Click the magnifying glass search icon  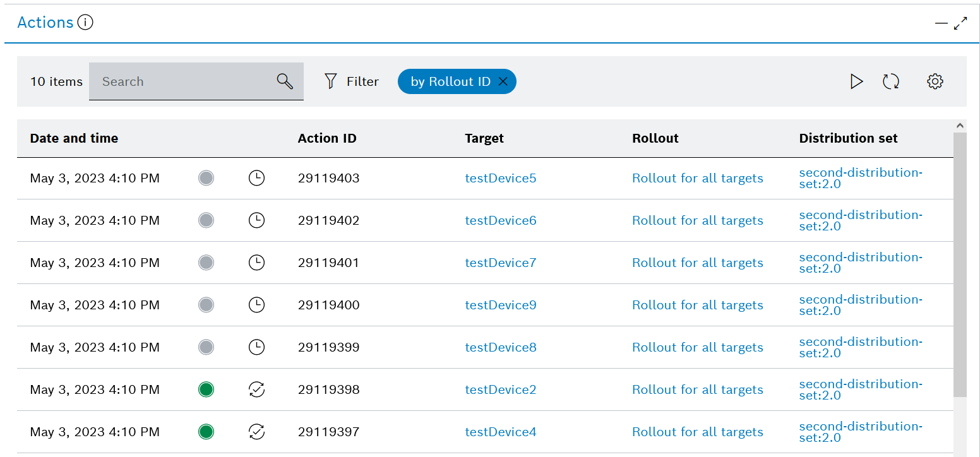coord(285,81)
